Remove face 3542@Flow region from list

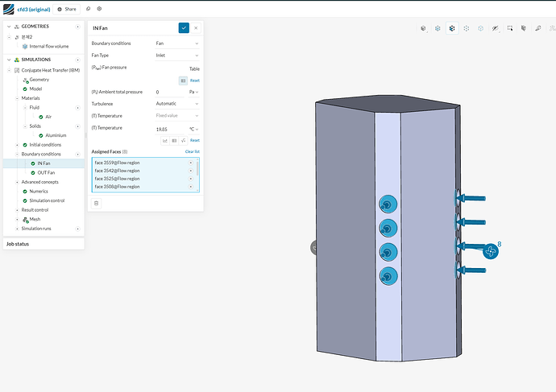(x=190, y=171)
